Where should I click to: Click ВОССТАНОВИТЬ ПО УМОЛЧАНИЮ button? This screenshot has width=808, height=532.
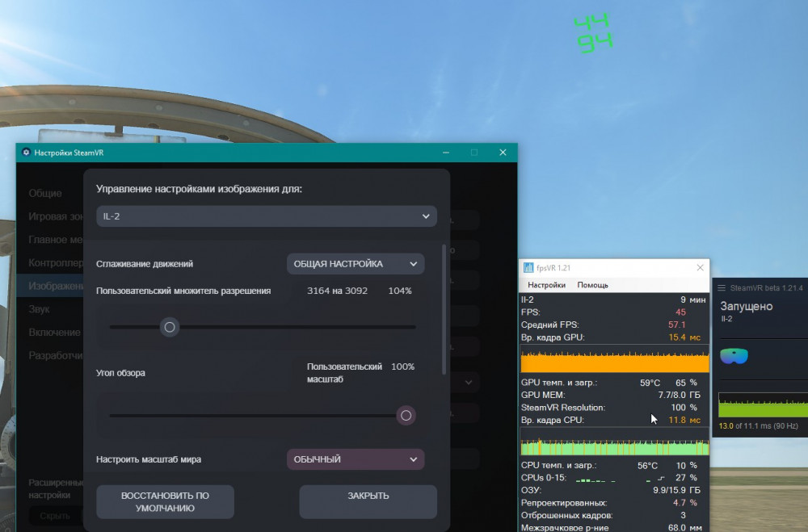point(165,501)
